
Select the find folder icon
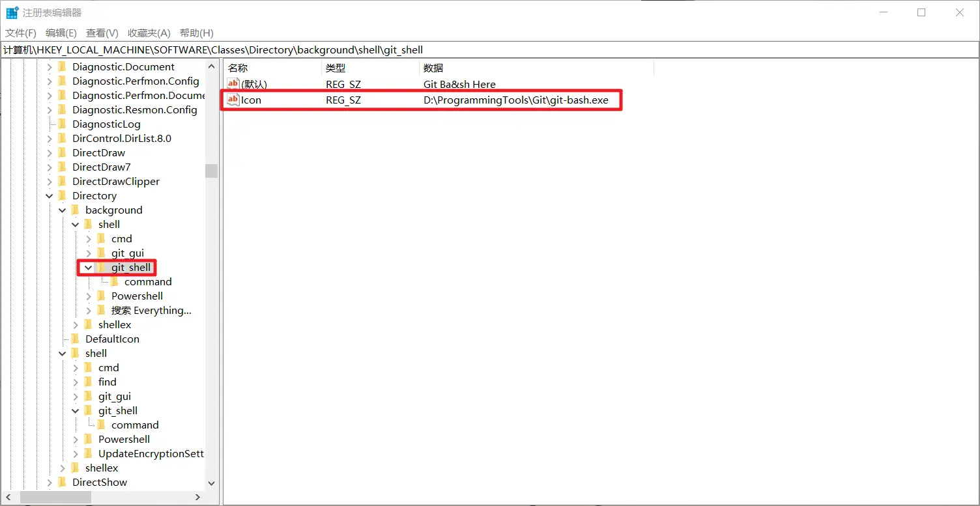(x=88, y=382)
